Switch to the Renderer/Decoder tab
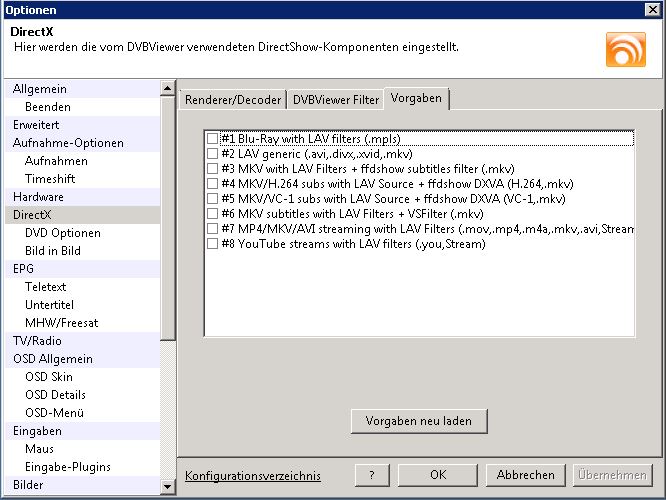The width and height of the screenshot is (666, 500). (x=233, y=100)
